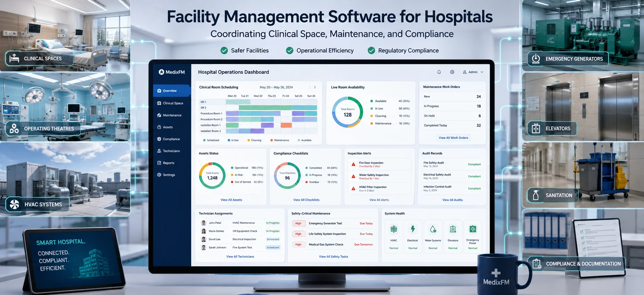Click Electrical Safety Audit row

pyautogui.click(x=452, y=176)
